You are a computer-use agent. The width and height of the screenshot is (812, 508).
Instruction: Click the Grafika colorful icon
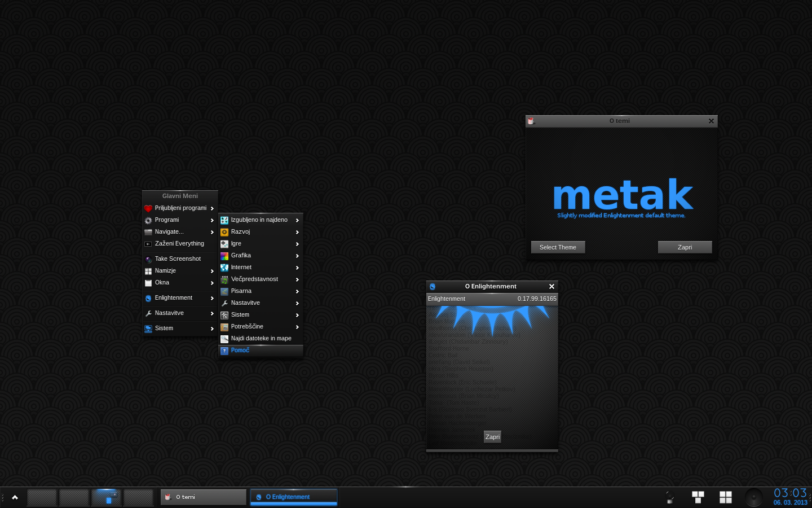pos(224,256)
